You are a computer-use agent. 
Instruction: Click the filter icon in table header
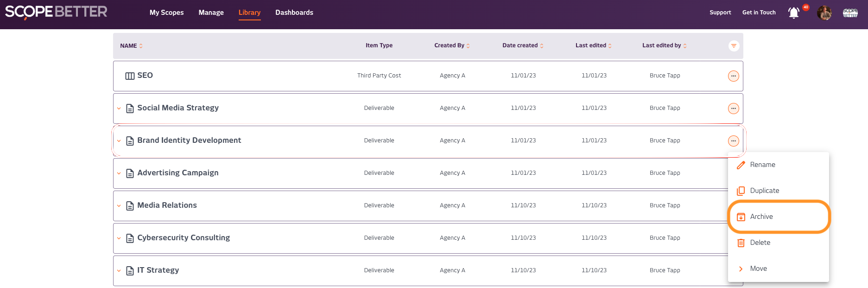[x=734, y=46]
